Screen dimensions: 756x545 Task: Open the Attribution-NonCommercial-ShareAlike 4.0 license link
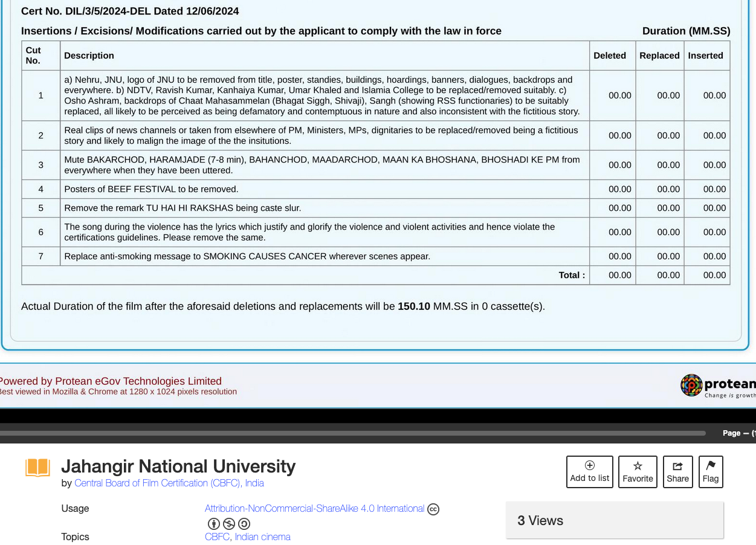pyautogui.click(x=314, y=509)
